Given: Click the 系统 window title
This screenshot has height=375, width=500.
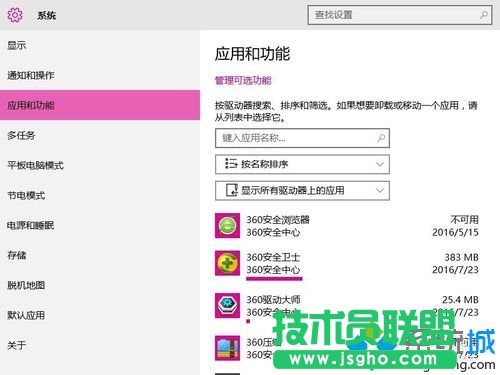Looking at the screenshot, I should pos(47,15).
